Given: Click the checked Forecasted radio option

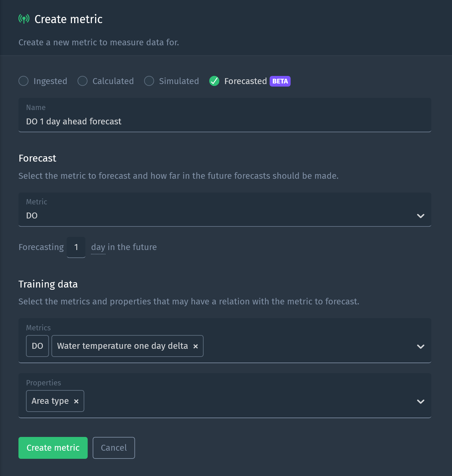Looking at the screenshot, I should click(214, 81).
